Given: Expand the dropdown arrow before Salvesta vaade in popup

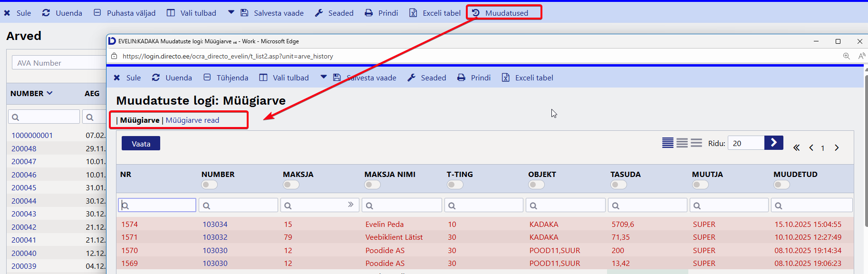Looking at the screenshot, I should click(x=324, y=77).
